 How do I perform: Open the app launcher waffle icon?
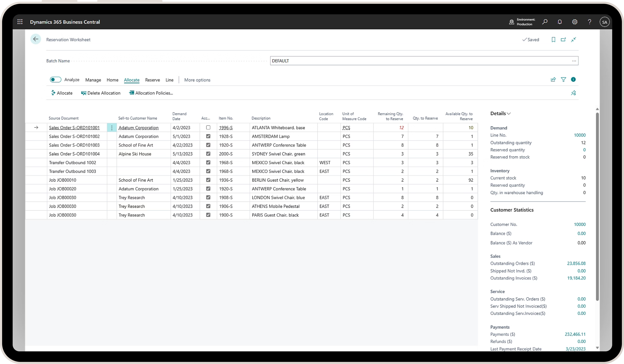(20, 22)
